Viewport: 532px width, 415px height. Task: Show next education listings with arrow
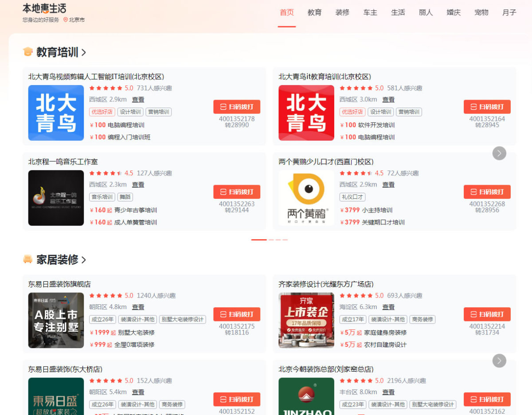499,153
